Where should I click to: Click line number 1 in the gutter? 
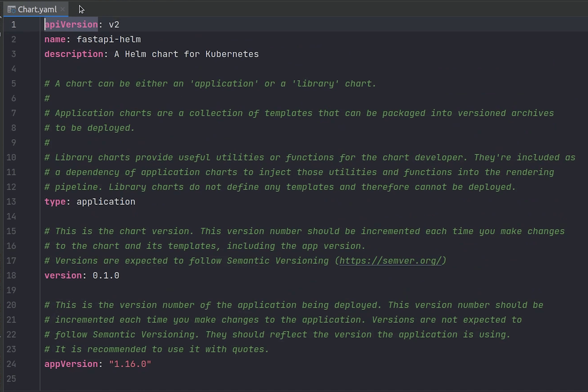click(13, 25)
